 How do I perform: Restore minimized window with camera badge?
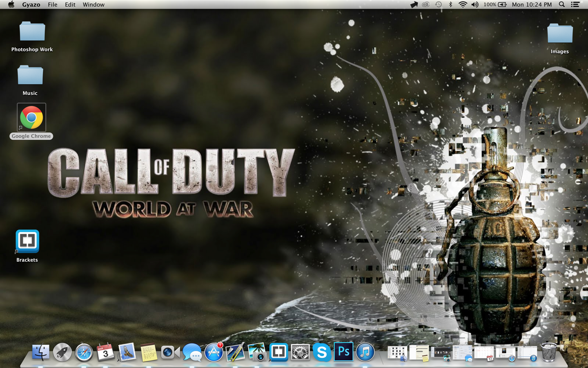441,354
